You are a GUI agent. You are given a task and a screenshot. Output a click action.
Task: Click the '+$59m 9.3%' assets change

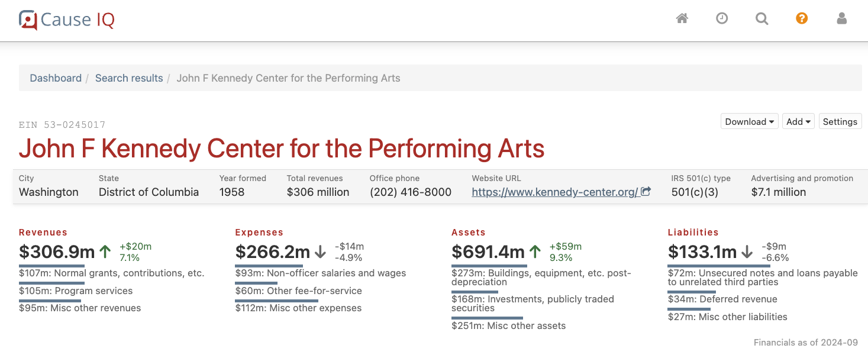[566, 252]
